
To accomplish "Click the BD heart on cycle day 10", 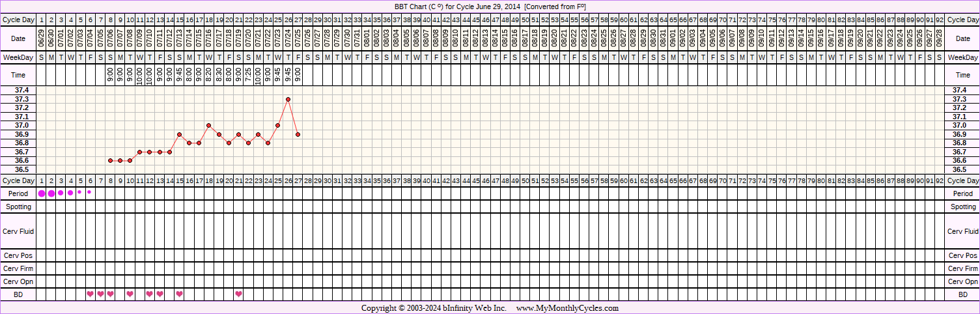I will (x=130, y=294).
